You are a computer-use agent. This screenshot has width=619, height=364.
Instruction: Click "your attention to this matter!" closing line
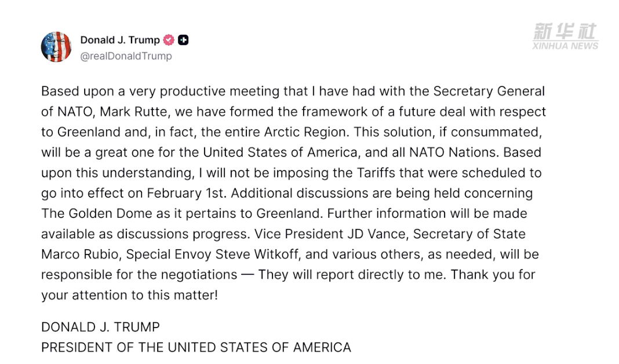coord(129,295)
